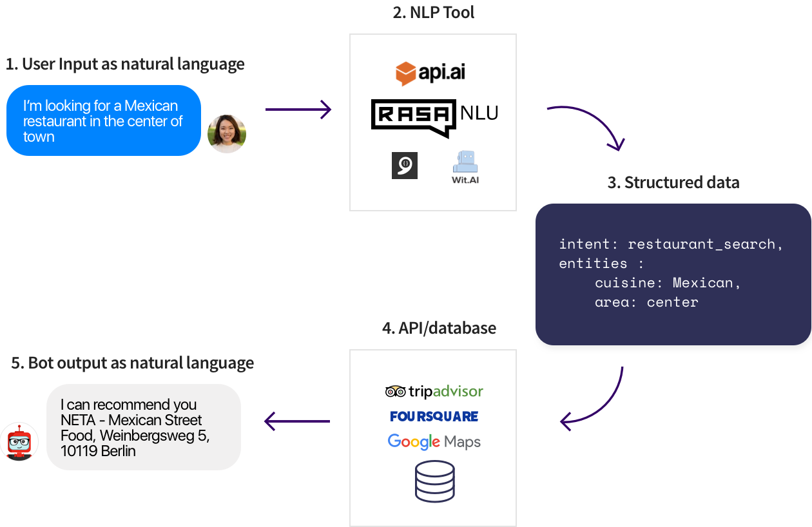This screenshot has width=812, height=527.
Task: Click the FOURSQUARE logo
Action: coord(434,416)
